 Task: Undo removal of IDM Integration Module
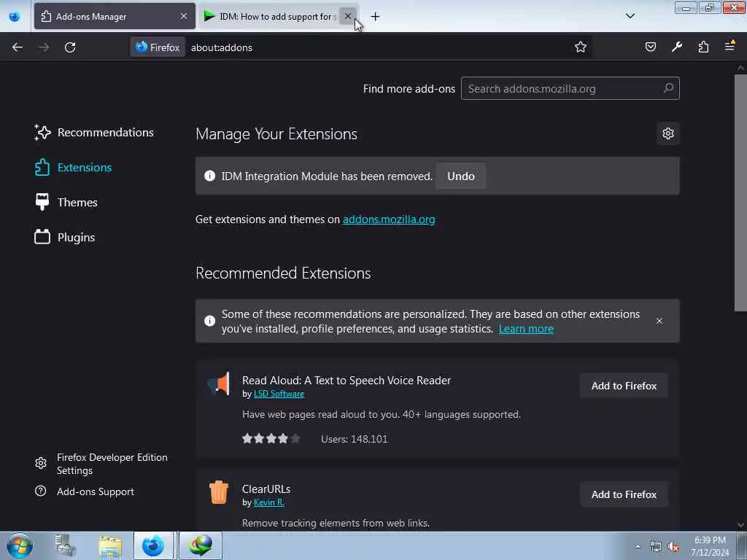click(x=461, y=176)
